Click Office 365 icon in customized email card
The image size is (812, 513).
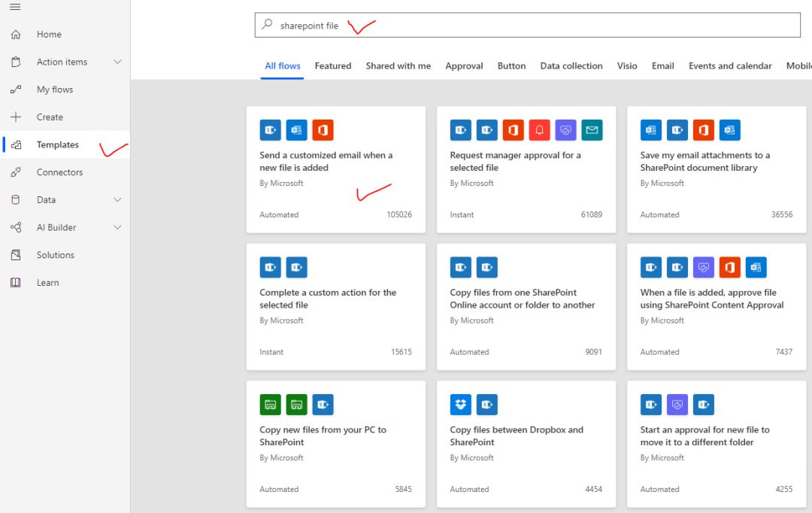[x=323, y=130]
